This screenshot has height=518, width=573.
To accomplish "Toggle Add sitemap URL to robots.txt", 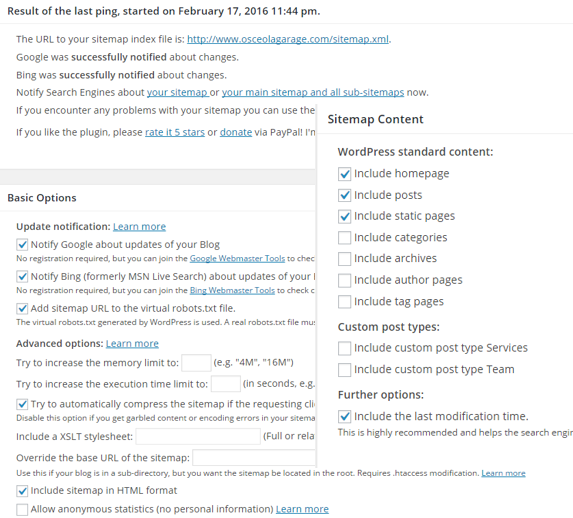I will tap(22, 309).
